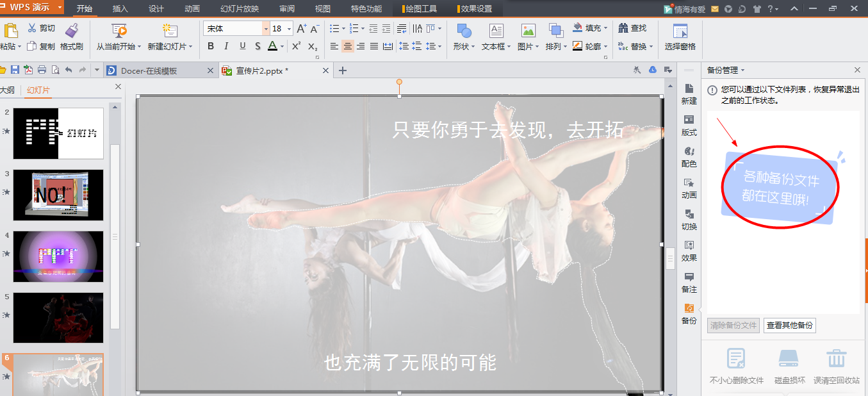The height and width of the screenshot is (396, 868).
Task: Switch to the Insert (插入) ribbon tab
Action: 120,9
